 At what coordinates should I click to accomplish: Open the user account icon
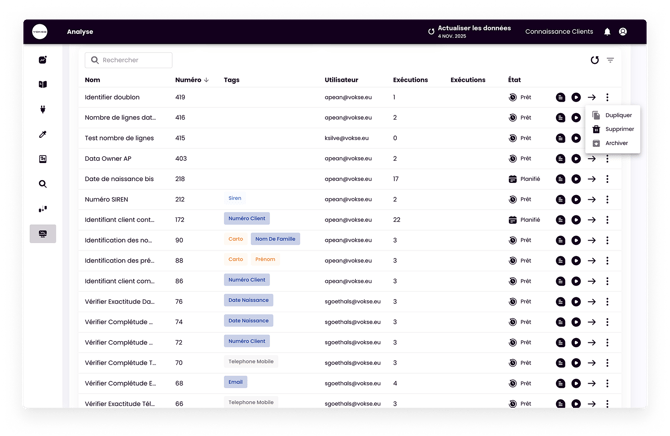click(x=623, y=32)
